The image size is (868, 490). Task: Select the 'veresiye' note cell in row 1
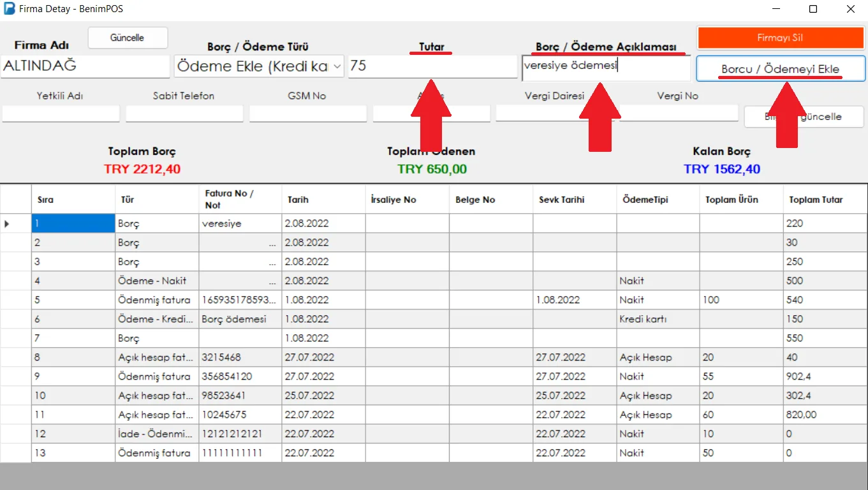coord(240,223)
